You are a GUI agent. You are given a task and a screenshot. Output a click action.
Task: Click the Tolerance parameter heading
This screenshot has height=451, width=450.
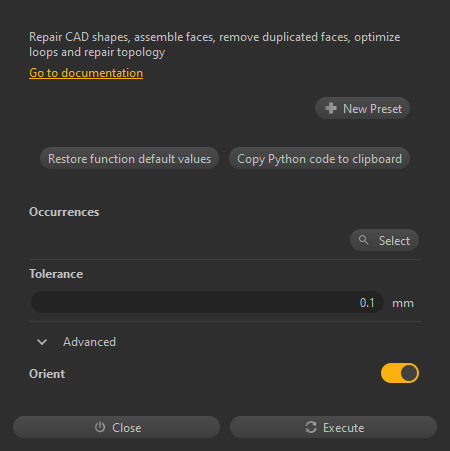(x=56, y=274)
